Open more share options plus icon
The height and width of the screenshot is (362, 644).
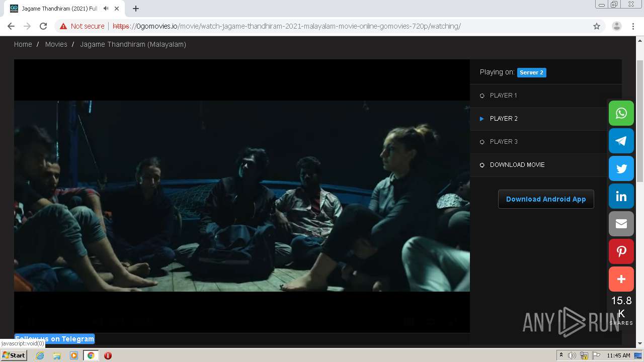621,279
